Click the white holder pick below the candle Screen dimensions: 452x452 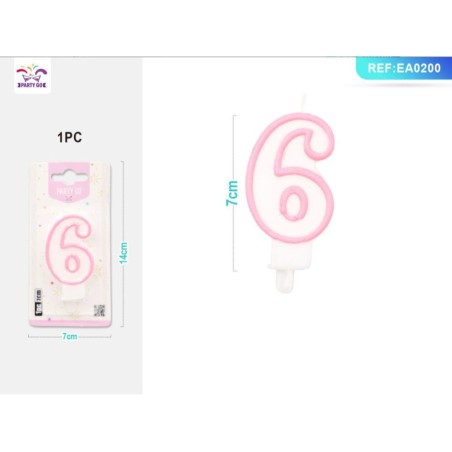click(x=286, y=282)
